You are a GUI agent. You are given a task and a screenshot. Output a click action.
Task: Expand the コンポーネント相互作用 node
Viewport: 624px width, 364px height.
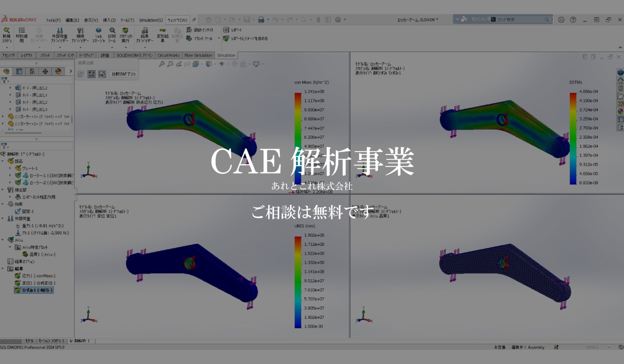(x=10, y=197)
